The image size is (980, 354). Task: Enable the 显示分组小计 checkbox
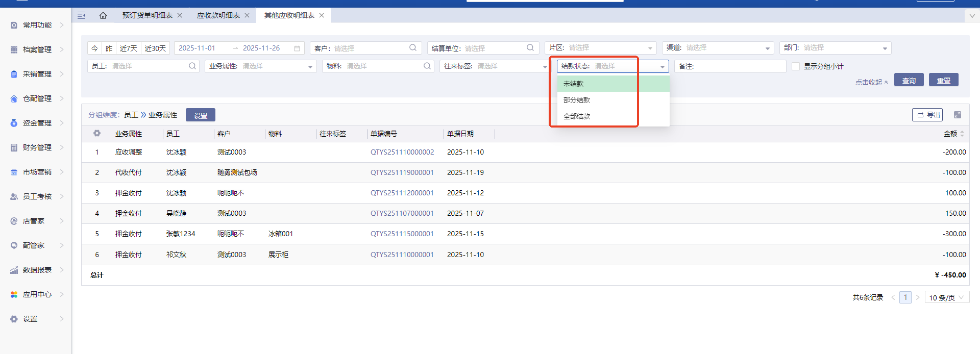(x=796, y=66)
